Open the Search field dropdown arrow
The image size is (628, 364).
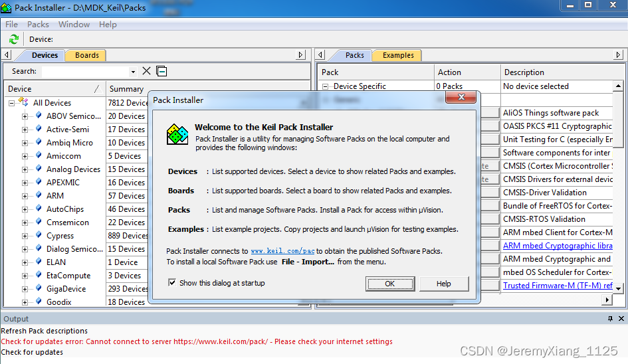[133, 72]
